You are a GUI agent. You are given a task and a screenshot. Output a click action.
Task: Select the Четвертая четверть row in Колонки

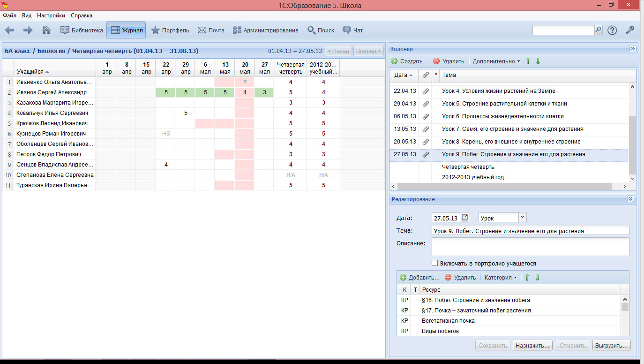click(509, 167)
